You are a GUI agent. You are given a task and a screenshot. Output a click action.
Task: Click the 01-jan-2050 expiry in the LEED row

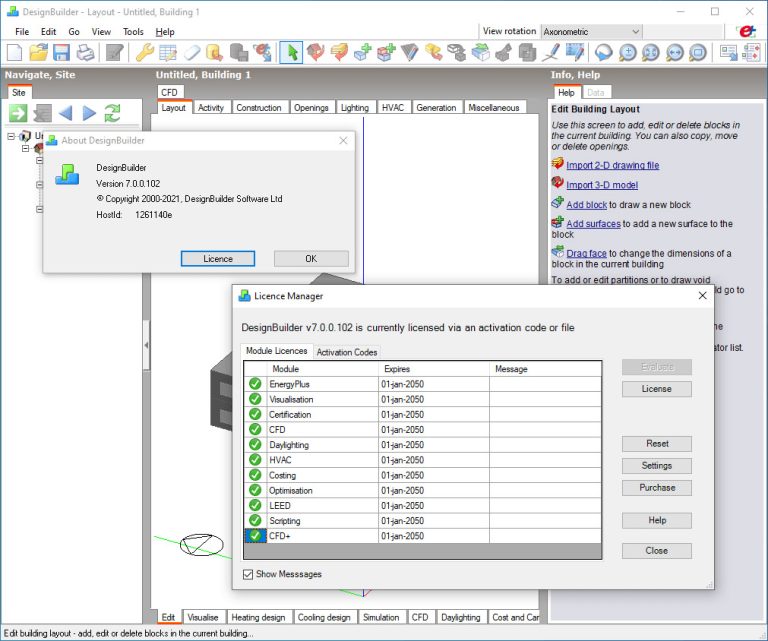click(x=402, y=505)
